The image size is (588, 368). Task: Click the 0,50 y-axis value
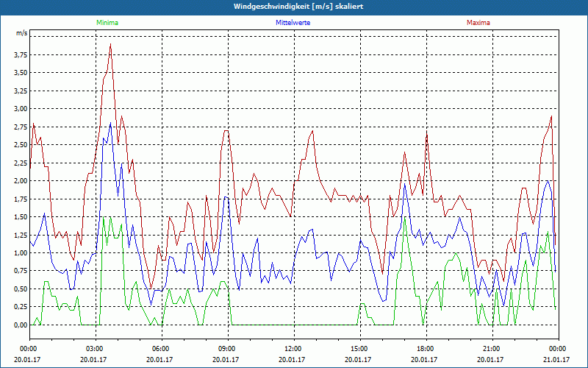click(21, 289)
